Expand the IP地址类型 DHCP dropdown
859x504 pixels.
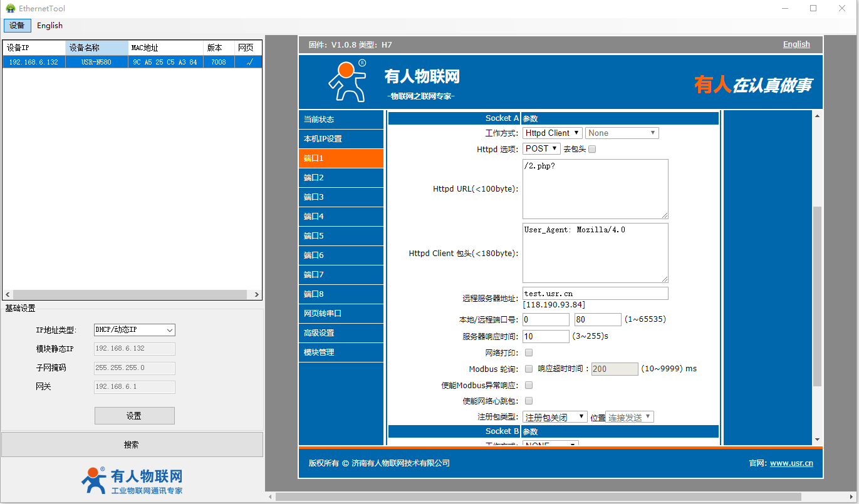coord(134,330)
